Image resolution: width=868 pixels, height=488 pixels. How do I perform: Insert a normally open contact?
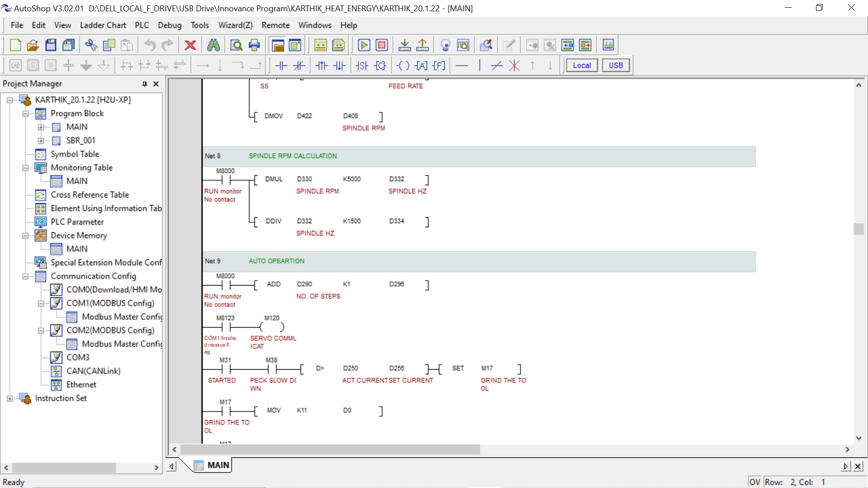pyautogui.click(x=281, y=66)
